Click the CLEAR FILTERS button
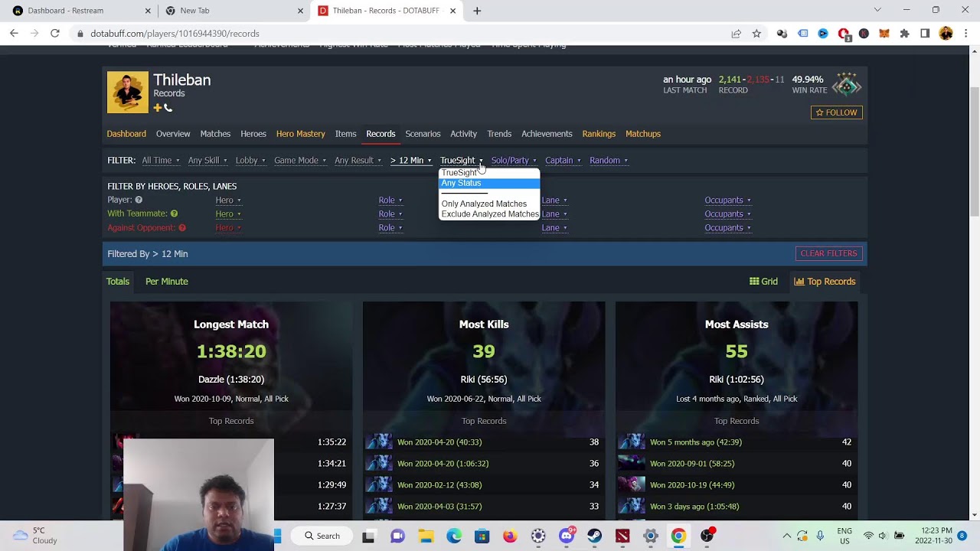This screenshot has height=551, width=980. (x=828, y=253)
